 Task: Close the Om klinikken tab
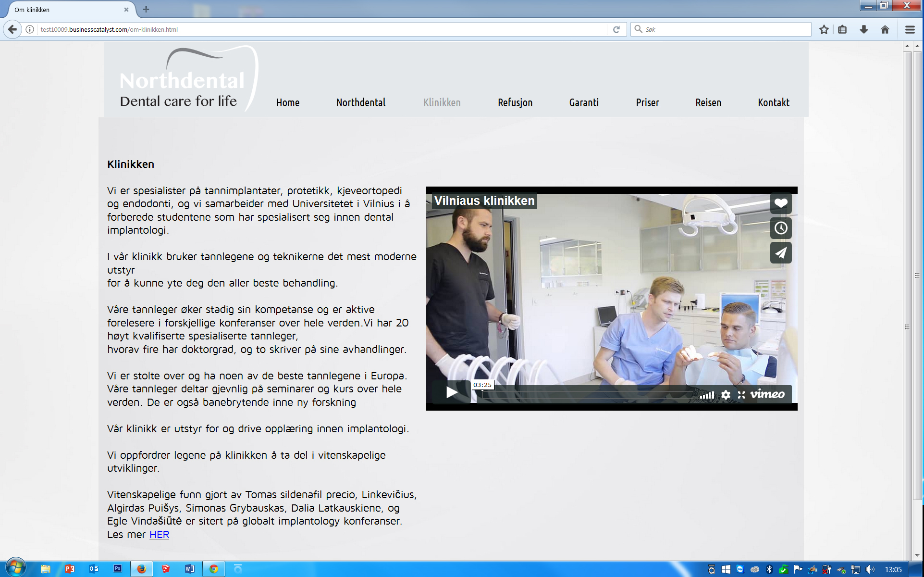coord(126,9)
